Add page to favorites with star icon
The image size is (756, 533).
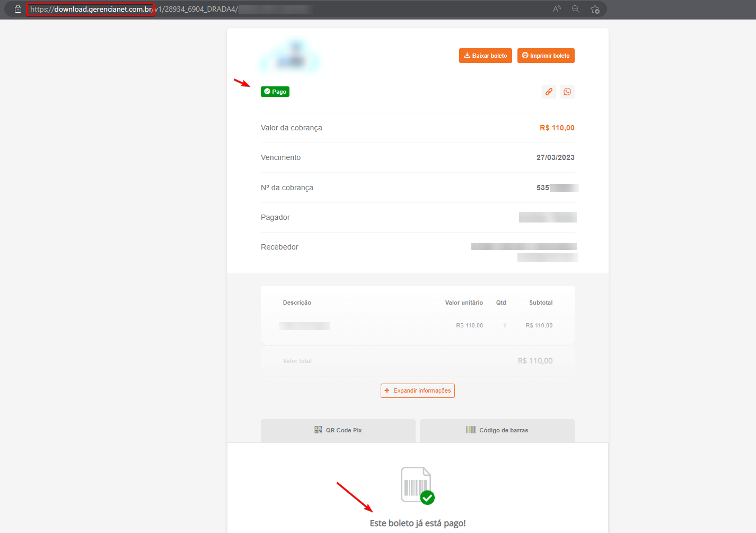coord(595,9)
